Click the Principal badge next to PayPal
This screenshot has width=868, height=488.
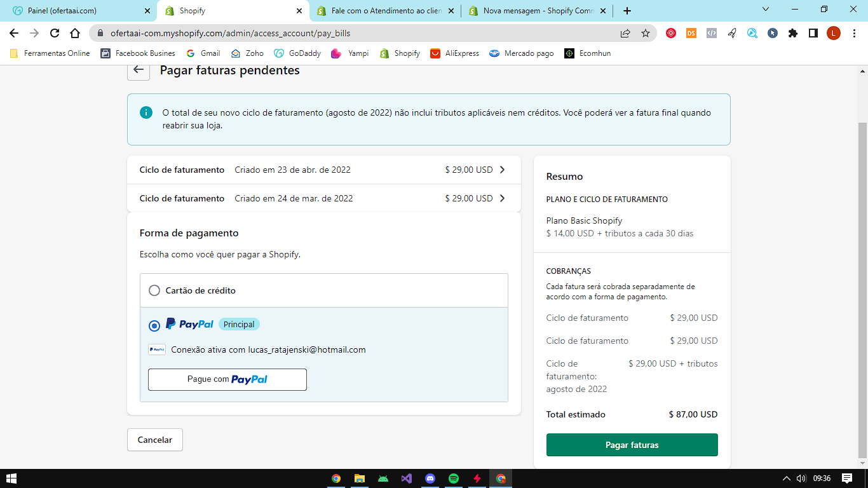pos(239,324)
